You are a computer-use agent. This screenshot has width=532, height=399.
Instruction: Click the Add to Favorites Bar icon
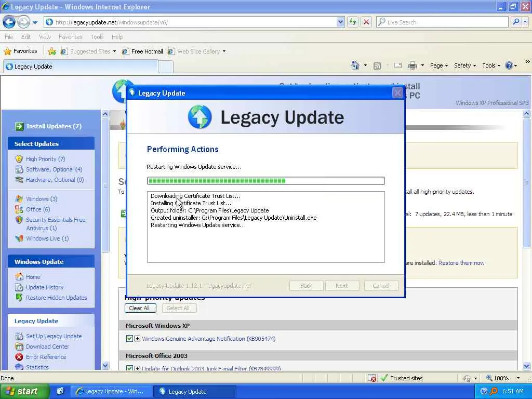click(x=52, y=51)
